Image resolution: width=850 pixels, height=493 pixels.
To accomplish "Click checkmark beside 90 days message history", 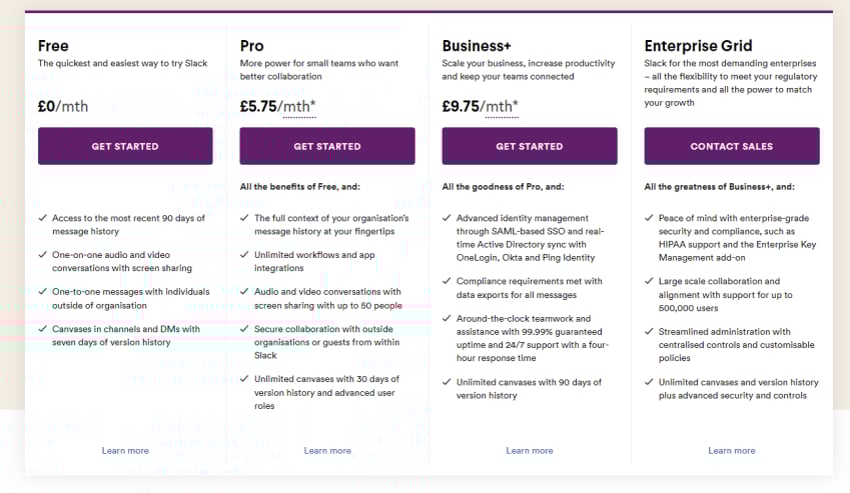I will tap(43, 218).
